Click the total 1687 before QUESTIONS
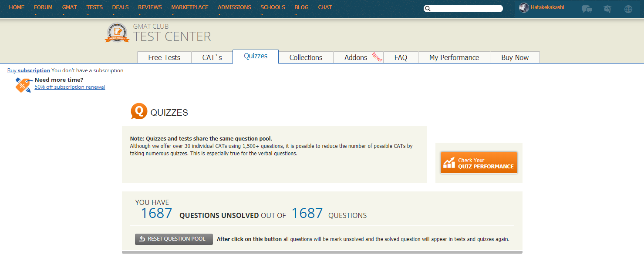The width and height of the screenshot is (644, 258). click(x=307, y=213)
